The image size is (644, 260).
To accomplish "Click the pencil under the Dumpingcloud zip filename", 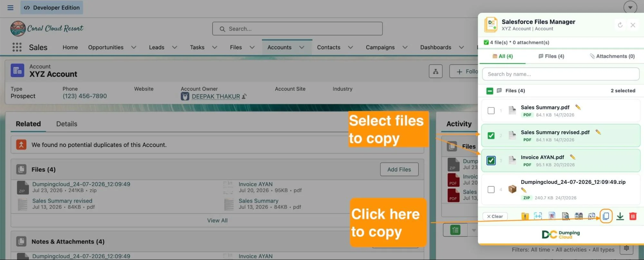I will (x=524, y=190).
